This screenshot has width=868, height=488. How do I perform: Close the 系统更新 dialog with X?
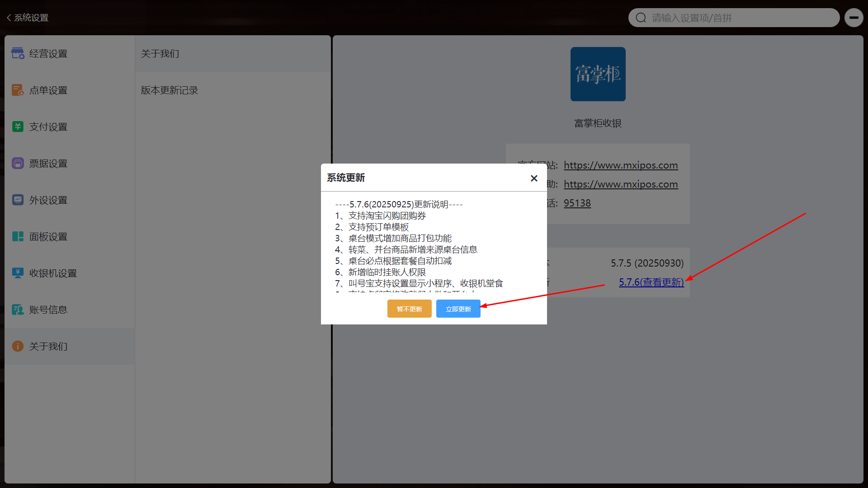click(534, 178)
